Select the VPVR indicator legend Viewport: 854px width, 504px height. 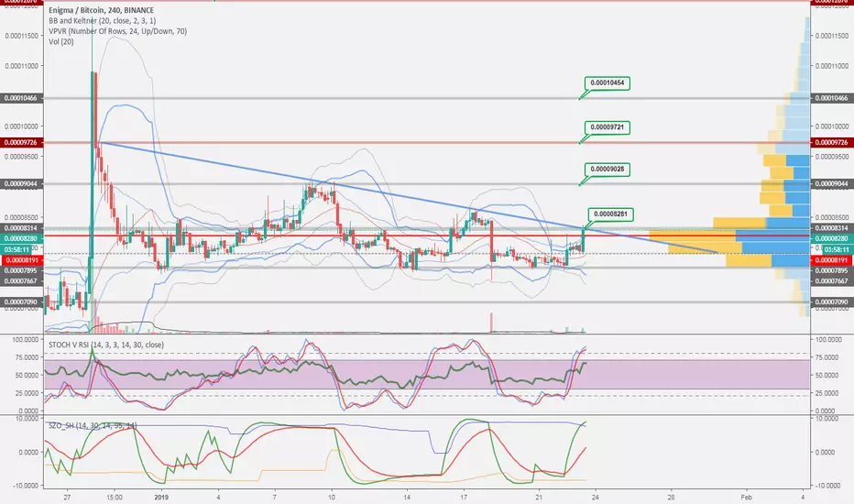(x=117, y=31)
